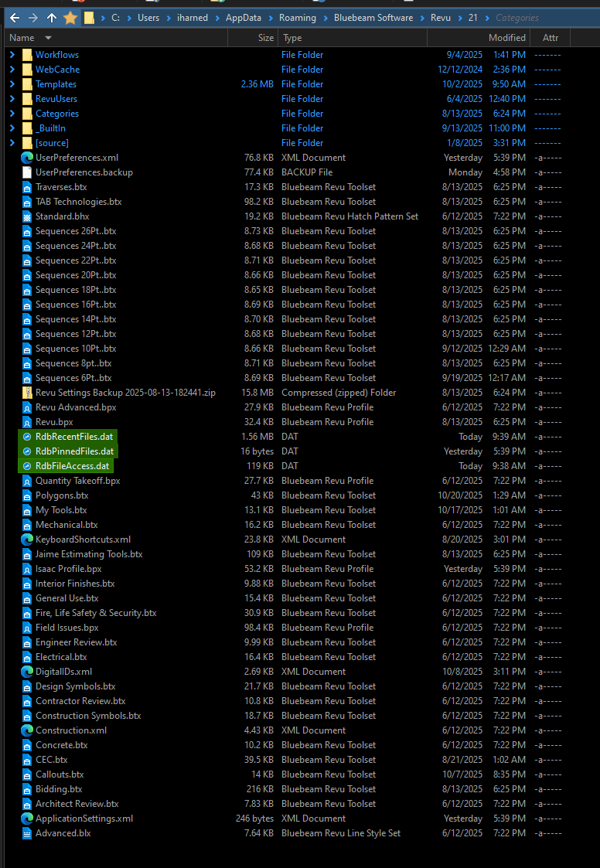
Task: Go forward with the right arrow button
Action: click(x=33, y=18)
